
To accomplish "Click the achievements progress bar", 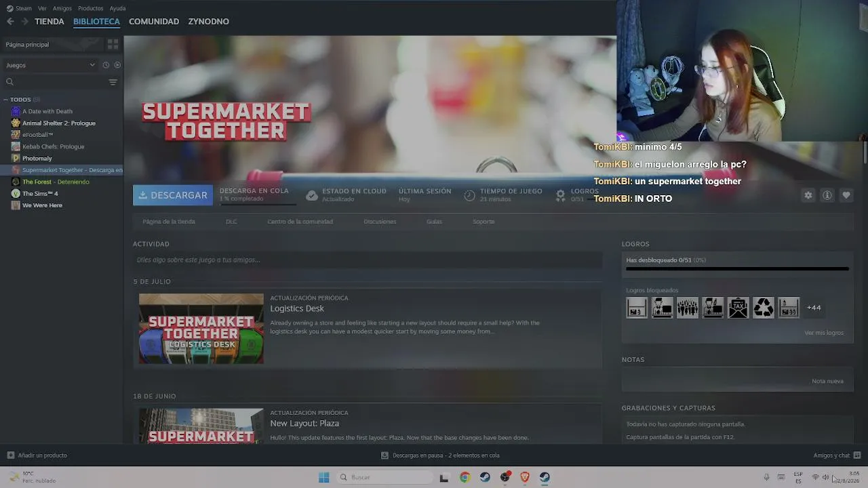I will click(737, 269).
